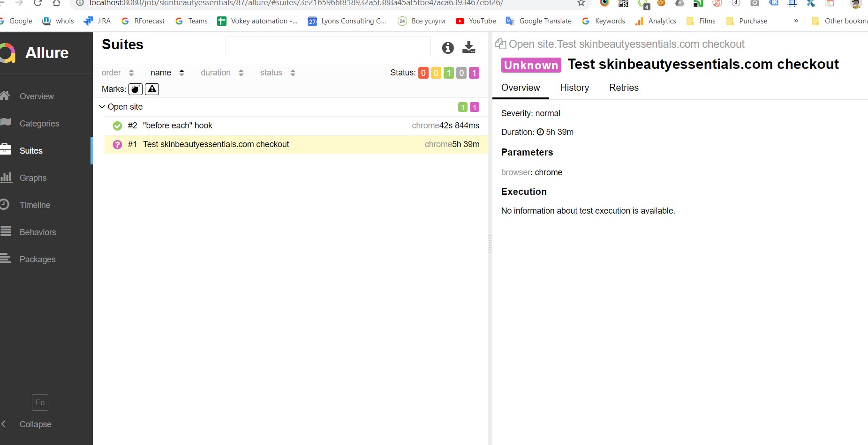The width and height of the screenshot is (868, 445).
Task: Open the YouTube bookmark
Action: pos(476,21)
